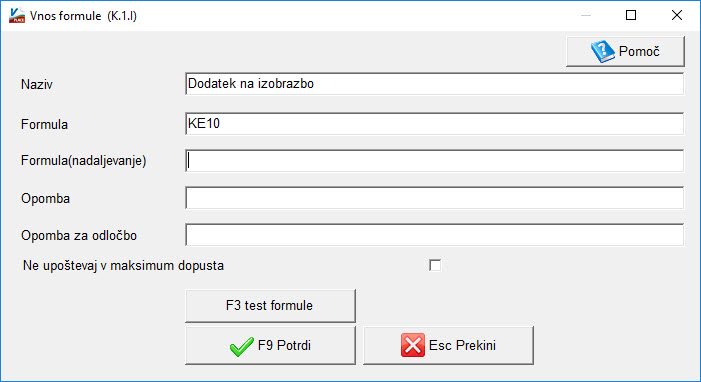701x382 pixels.
Task: Click the Vnos formule (K.1.I) title text
Action: point(83,16)
